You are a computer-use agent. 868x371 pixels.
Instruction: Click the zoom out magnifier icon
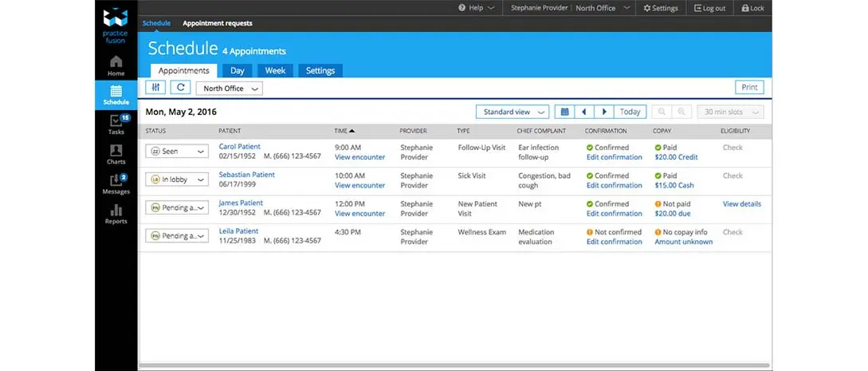coord(662,112)
